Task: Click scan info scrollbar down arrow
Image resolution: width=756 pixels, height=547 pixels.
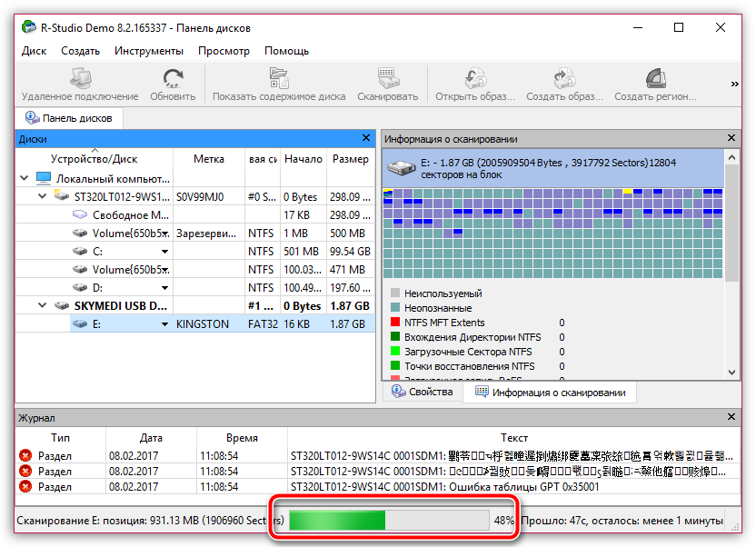Action: coord(731,372)
